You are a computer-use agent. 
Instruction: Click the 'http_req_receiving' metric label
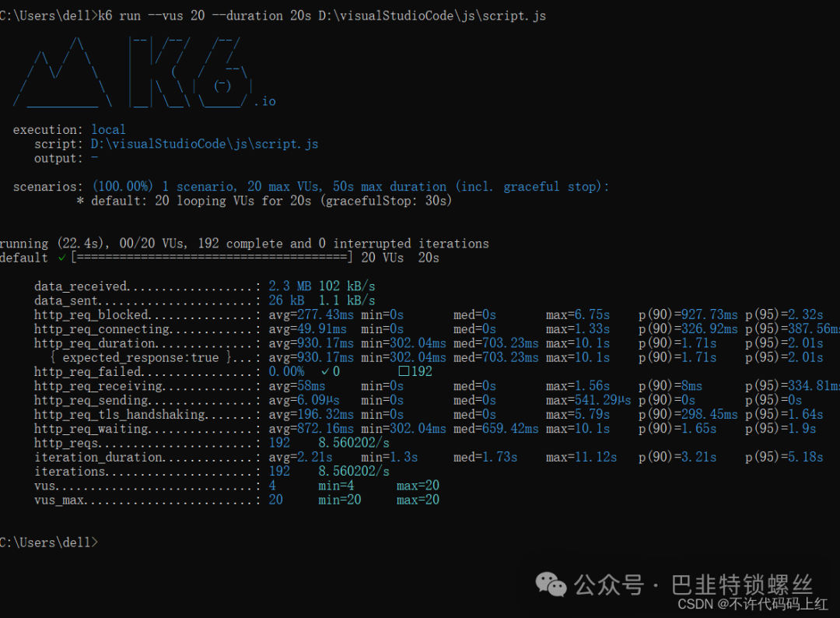[x=99, y=386]
